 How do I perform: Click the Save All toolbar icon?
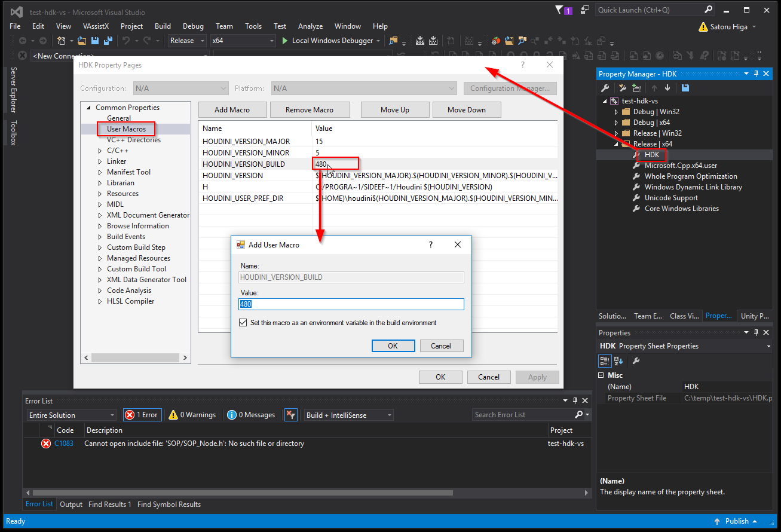[x=108, y=41]
